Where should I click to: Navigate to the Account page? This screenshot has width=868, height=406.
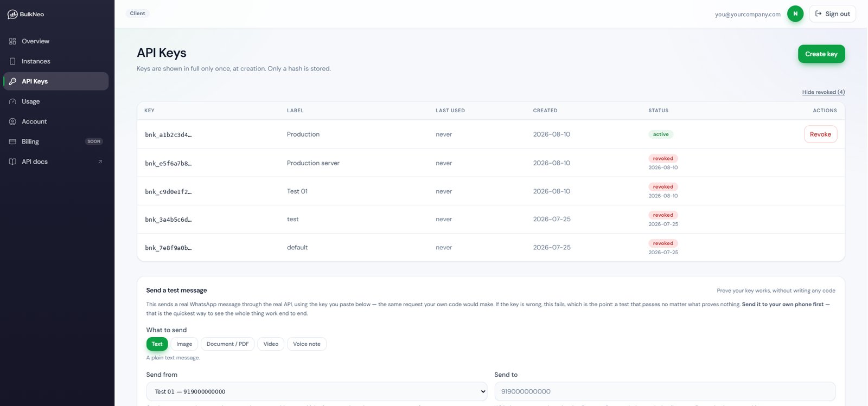pyautogui.click(x=56, y=121)
